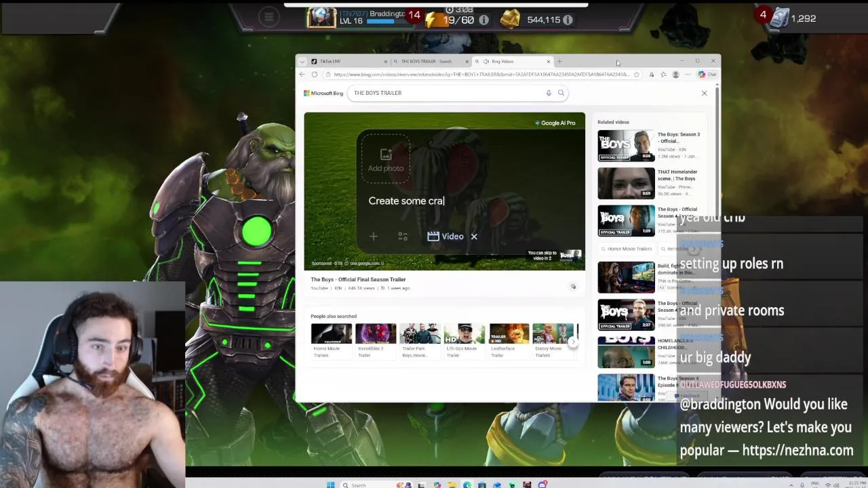The width and height of the screenshot is (868, 488).
Task: Click plus icon in ad prompt box
Action: point(374,237)
